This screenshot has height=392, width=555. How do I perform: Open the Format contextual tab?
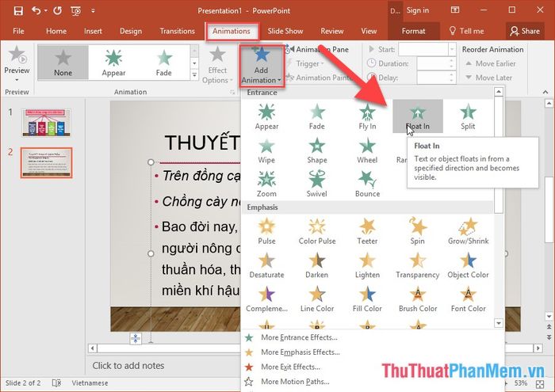(413, 31)
